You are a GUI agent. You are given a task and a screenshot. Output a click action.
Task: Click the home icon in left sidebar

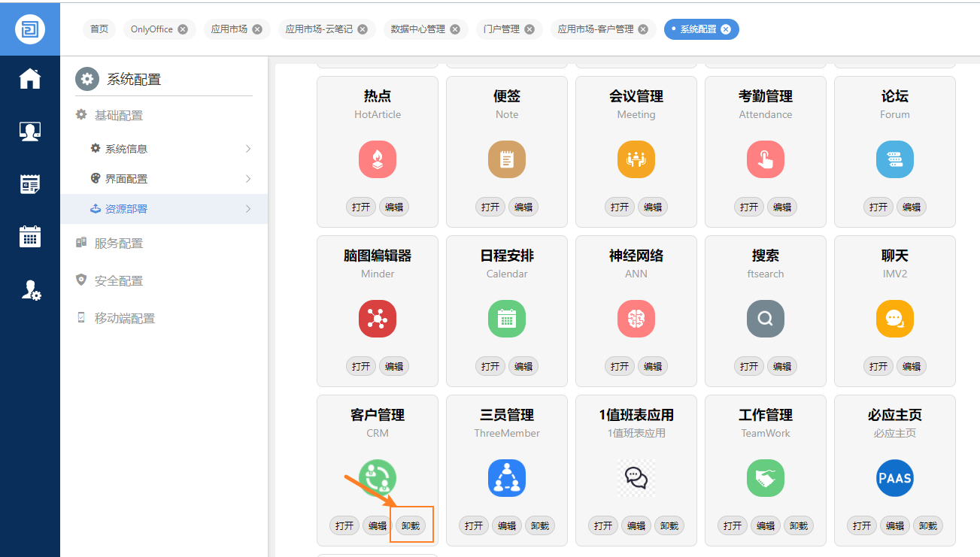(29, 78)
